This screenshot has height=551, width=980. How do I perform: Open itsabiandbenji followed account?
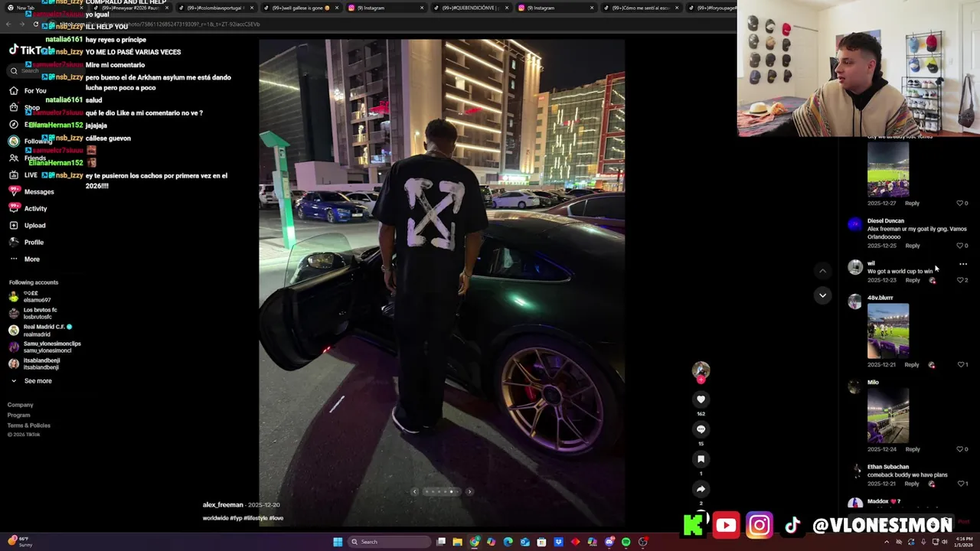tap(36, 364)
